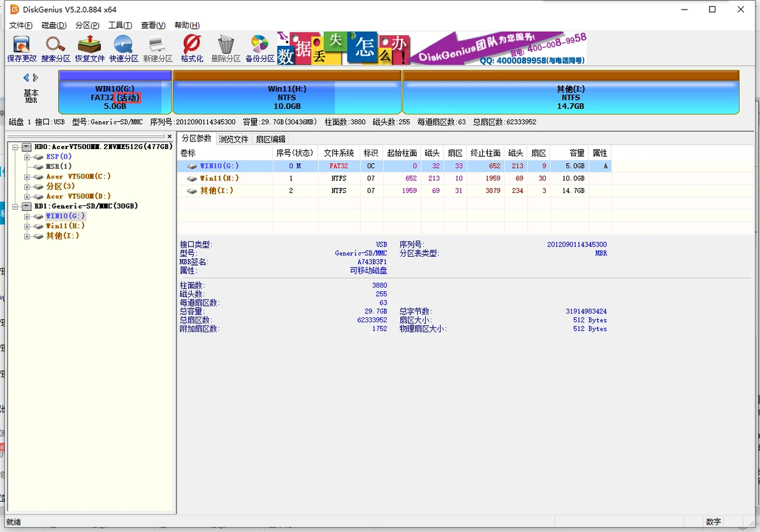The height and width of the screenshot is (532, 760).
Task: Open the 文件(F) menu
Action: coord(21,25)
